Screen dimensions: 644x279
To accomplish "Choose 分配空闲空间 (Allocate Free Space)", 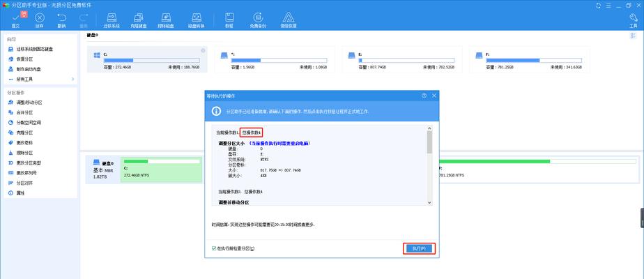I will pyautogui.click(x=29, y=123).
